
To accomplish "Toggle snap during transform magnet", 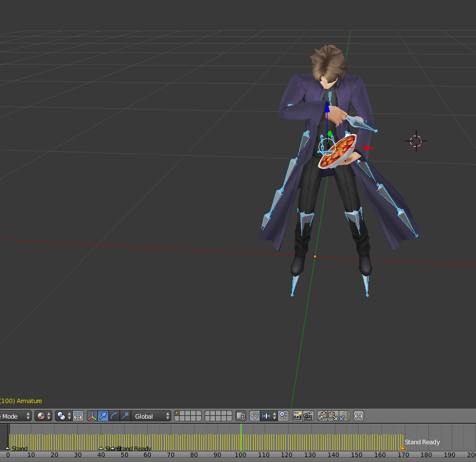I will [x=254, y=416].
